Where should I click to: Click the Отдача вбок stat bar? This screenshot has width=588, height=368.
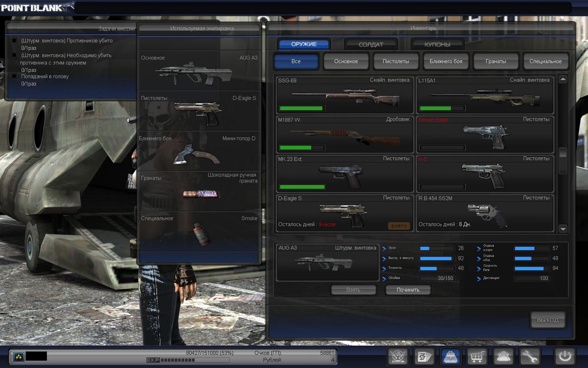pos(532,258)
